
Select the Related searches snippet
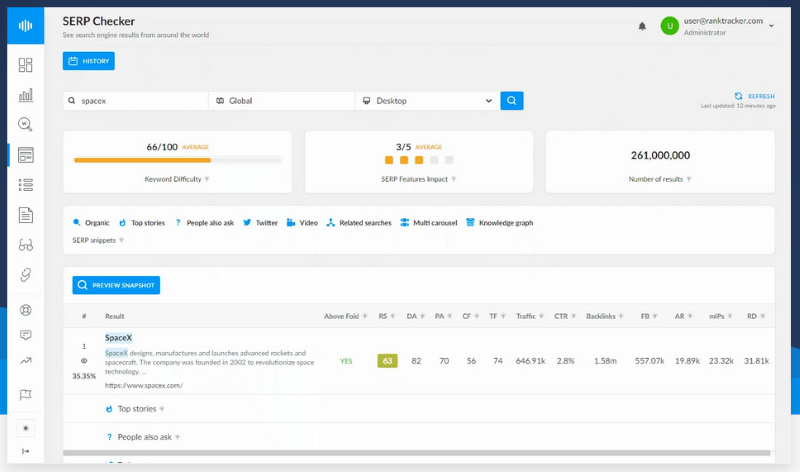(x=359, y=223)
